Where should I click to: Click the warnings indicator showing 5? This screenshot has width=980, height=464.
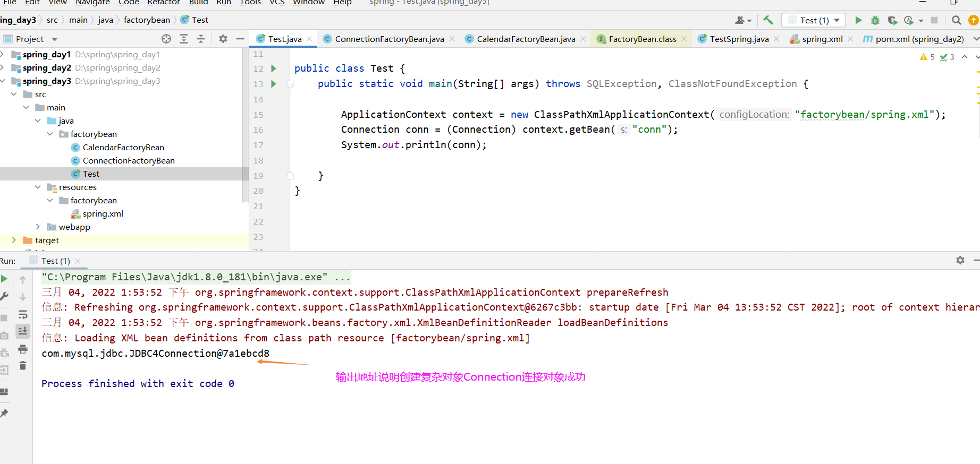point(927,57)
